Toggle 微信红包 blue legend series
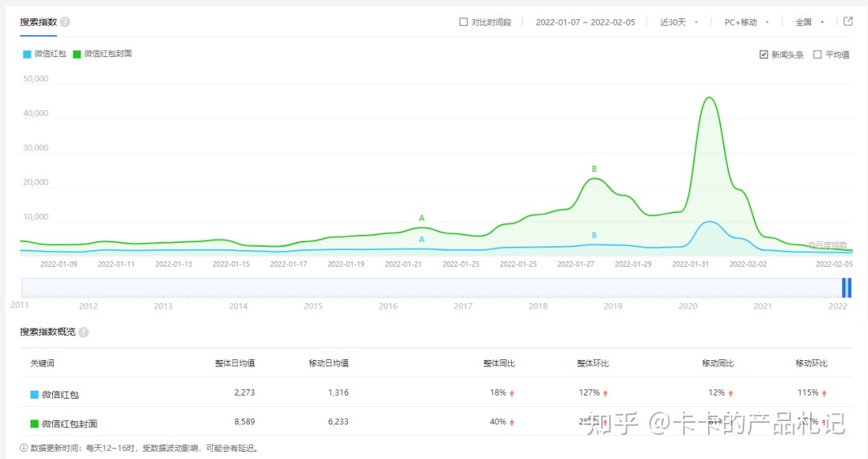This screenshot has width=868, height=459. [44, 54]
